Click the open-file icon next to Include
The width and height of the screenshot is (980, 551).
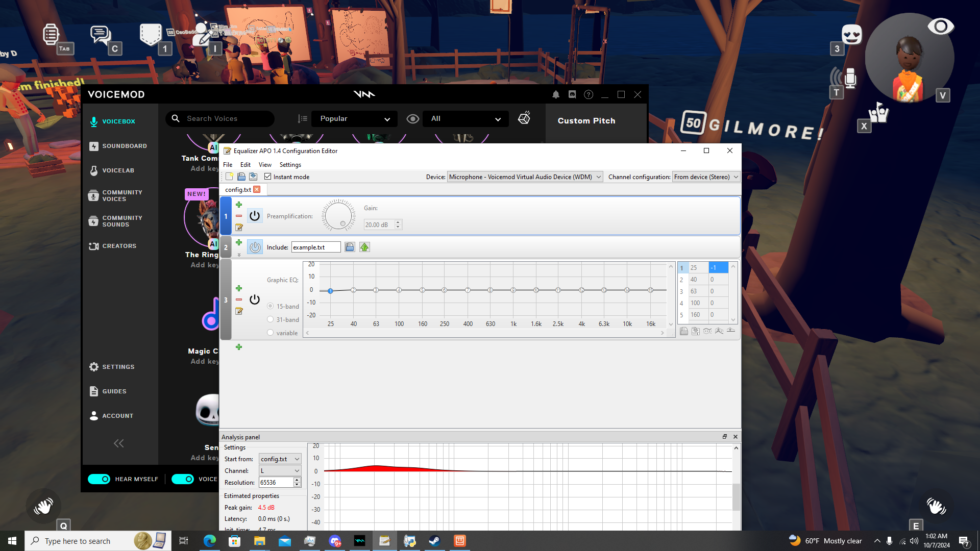click(350, 247)
